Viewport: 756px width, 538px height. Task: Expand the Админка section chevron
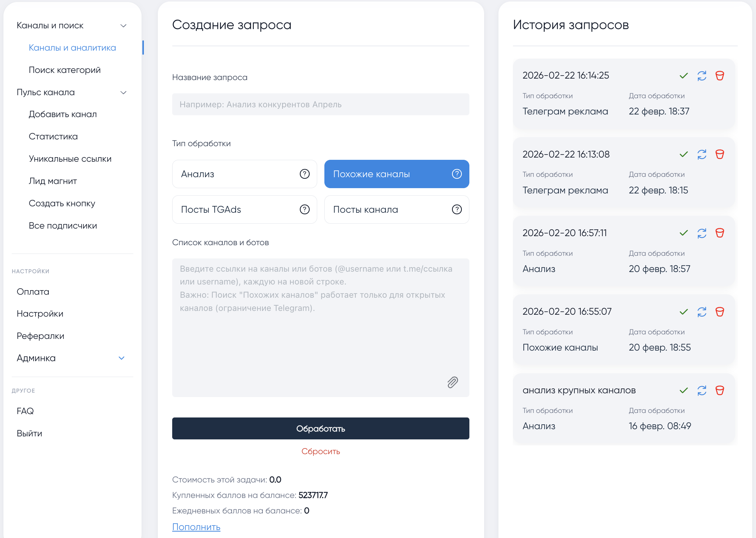122,358
